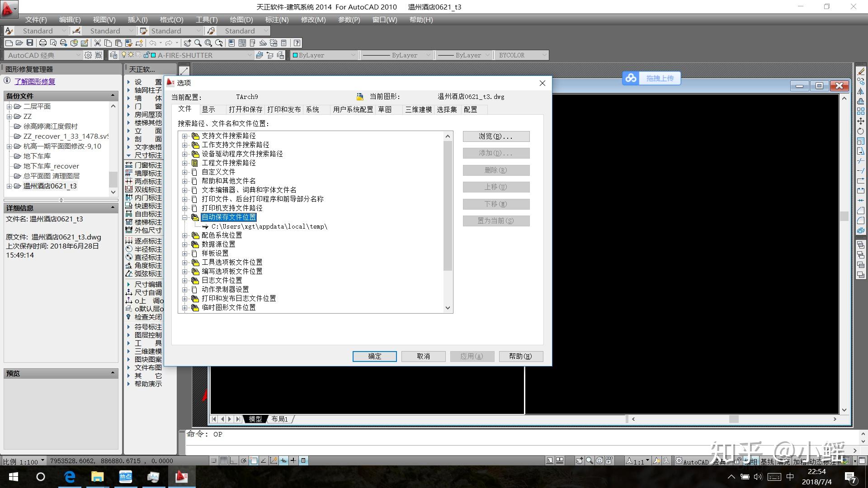Click the 浏览(B)... button
This screenshot has width=868, height=488.
(496, 136)
